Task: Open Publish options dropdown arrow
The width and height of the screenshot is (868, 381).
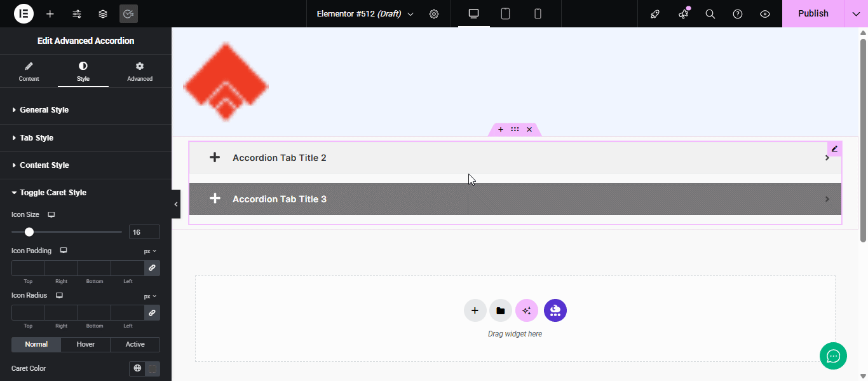Action: pyautogui.click(x=856, y=13)
